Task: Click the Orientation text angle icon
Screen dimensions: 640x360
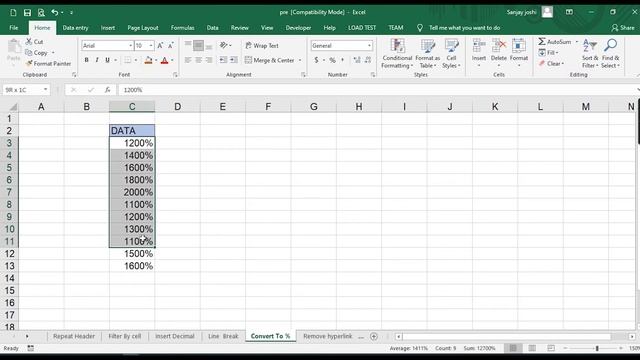Action: [x=224, y=45]
